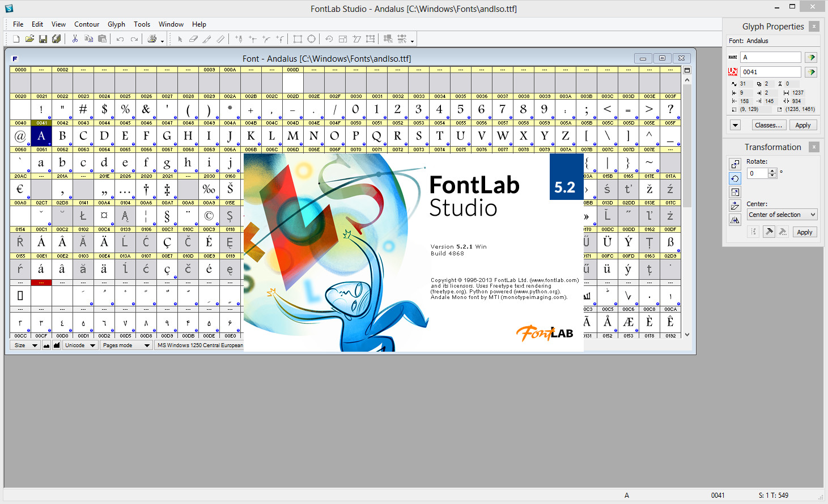Image resolution: width=828 pixels, height=504 pixels.
Task: Expand the Size dropdown in font window
Action: point(26,345)
